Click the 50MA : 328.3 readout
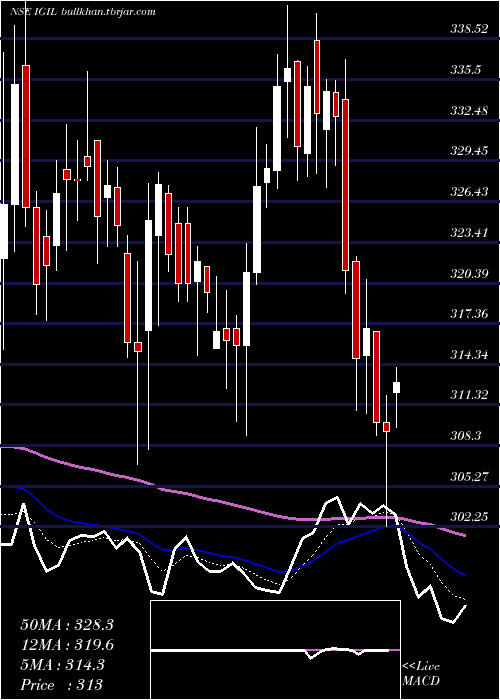 67,625
